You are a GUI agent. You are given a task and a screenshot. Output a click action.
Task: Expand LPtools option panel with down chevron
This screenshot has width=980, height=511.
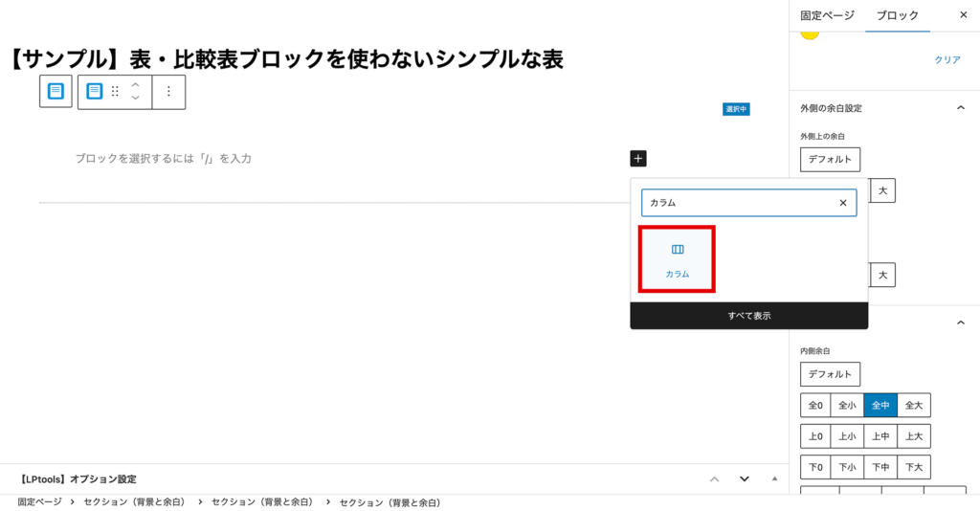click(744, 478)
